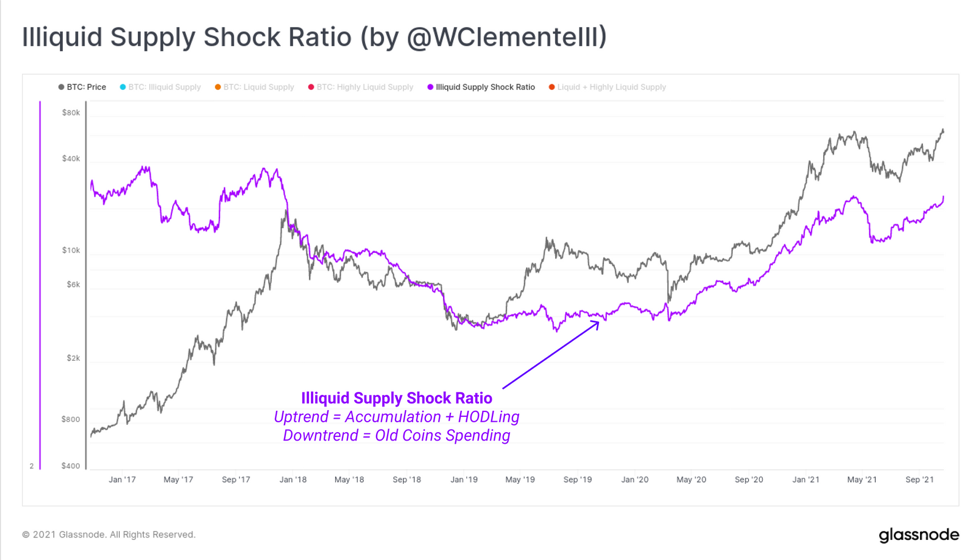Click the chart title mentioning @WClementeIII

[x=314, y=37]
